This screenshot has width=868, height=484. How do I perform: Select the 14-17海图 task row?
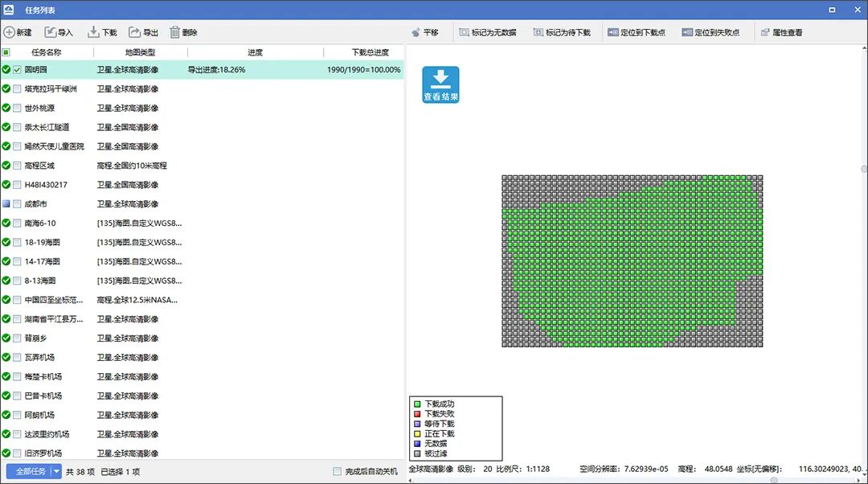(x=202, y=261)
